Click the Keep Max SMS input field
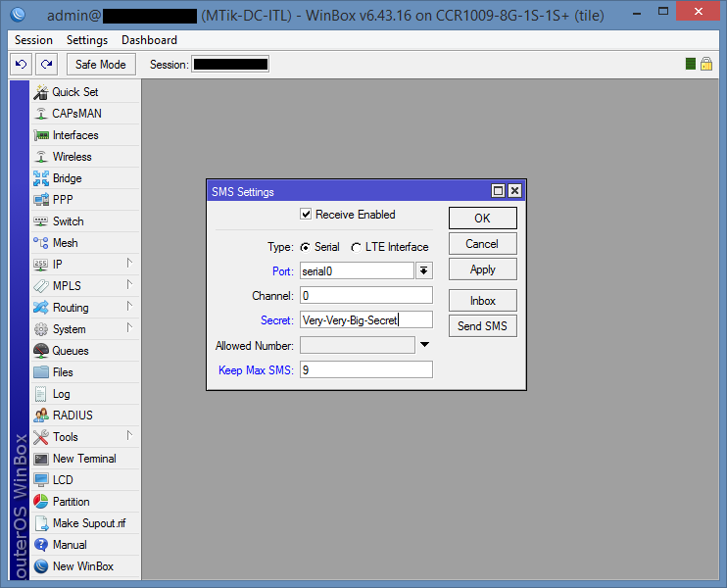 pos(365,369)
